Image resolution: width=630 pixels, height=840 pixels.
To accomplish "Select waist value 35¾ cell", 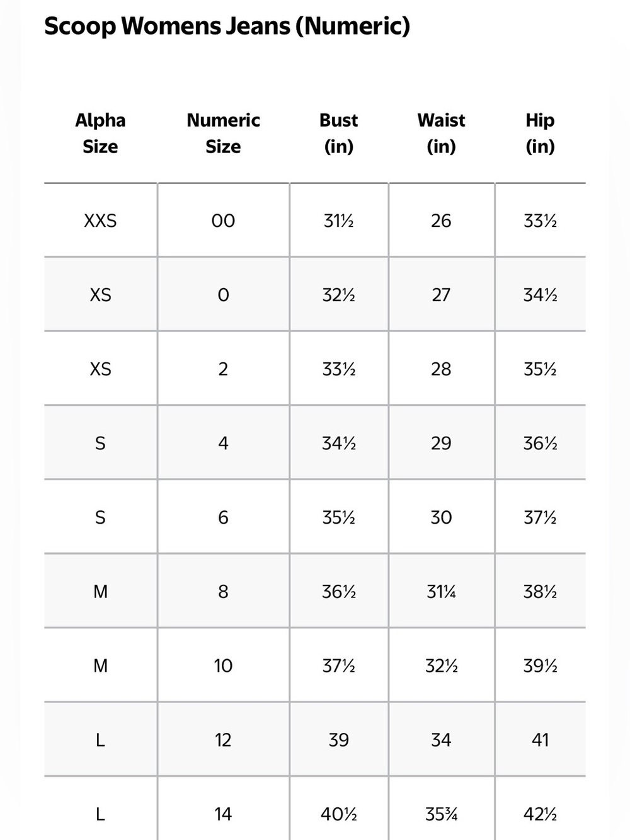I will (x=441, y=814).
